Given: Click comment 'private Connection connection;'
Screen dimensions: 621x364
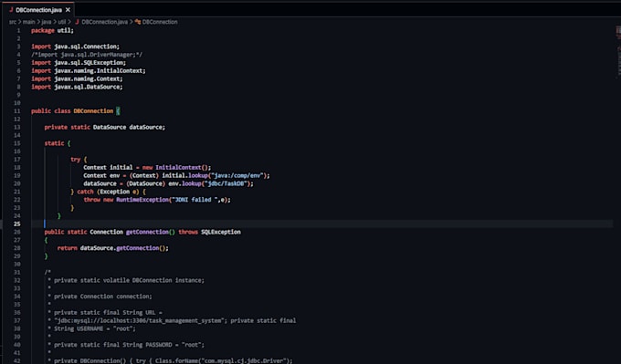Looking at the screenshot, I should click(103, 296).
